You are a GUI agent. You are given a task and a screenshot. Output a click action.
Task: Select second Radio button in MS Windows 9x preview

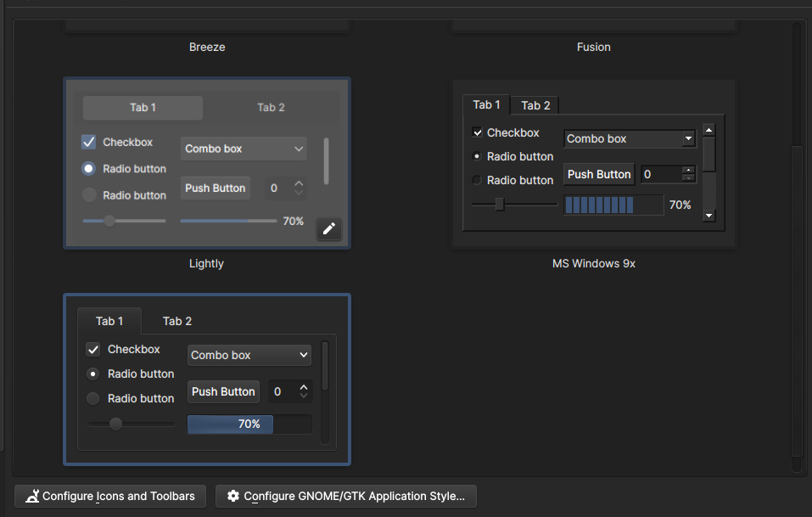pos(477,180)
